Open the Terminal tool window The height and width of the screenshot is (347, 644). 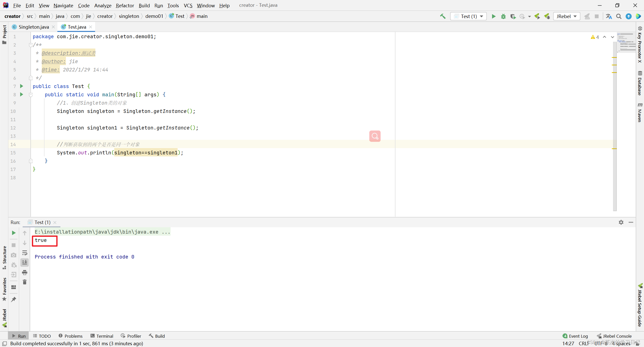coord(102,336)
